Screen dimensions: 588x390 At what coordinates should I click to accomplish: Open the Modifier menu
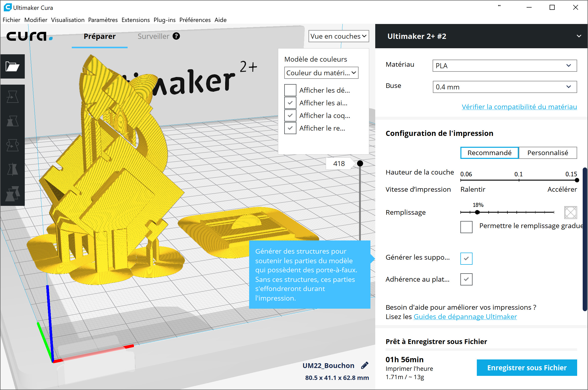tap(36, 20)
